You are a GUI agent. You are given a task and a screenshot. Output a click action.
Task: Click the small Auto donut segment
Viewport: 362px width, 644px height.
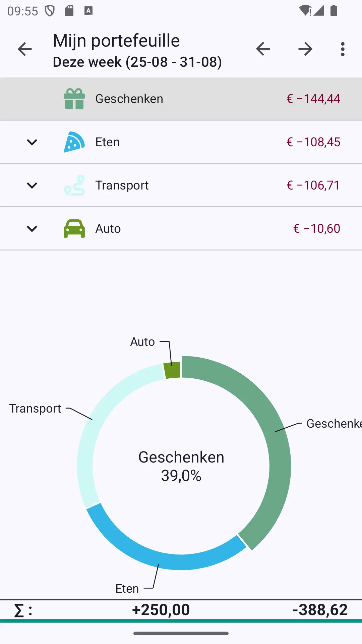click(x=172, y=370)
